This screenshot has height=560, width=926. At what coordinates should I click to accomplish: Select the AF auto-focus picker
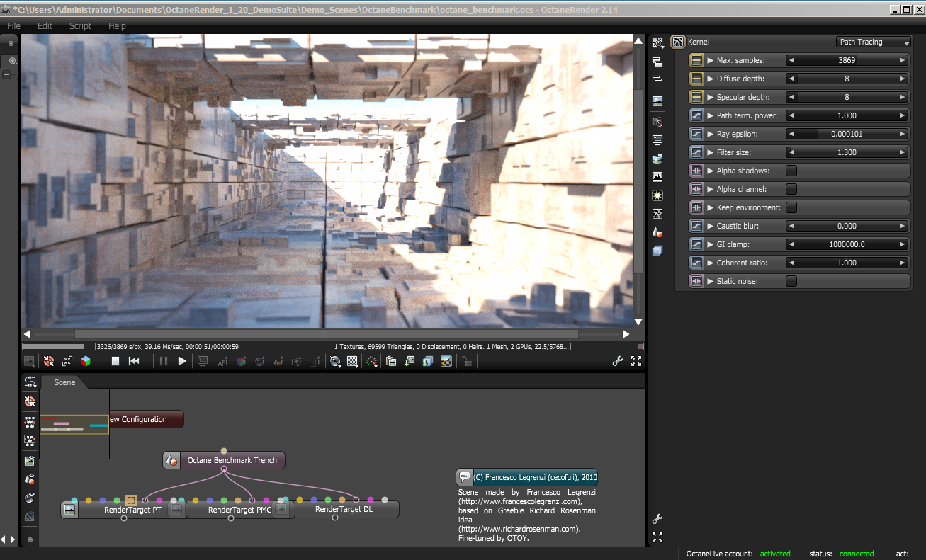click(222, 361)
